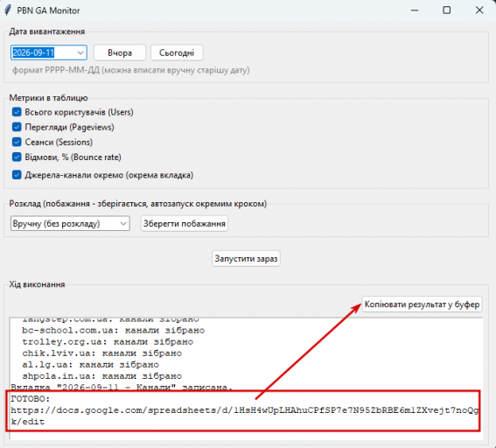Click the формат РРРР-ММ-ДД hint text
The height and width of the screenshot is (448, 496).
click(x=130, y=70)
